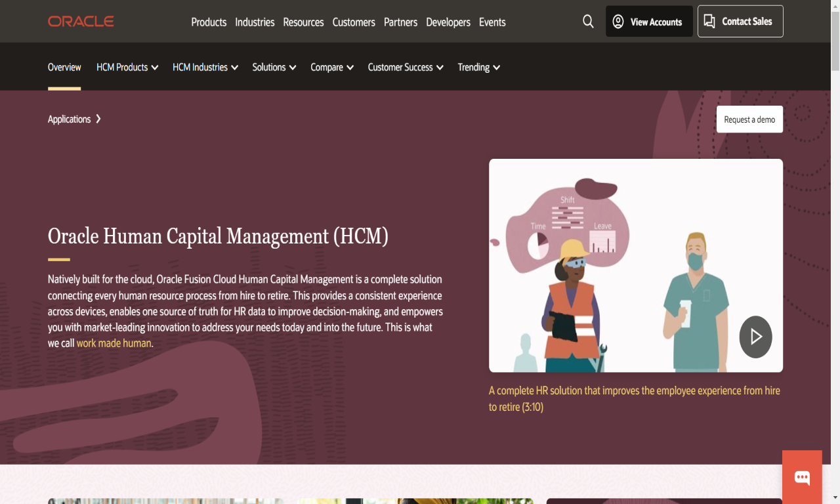
Task: Open the Customers top menu
Action: tap(354, 22)
